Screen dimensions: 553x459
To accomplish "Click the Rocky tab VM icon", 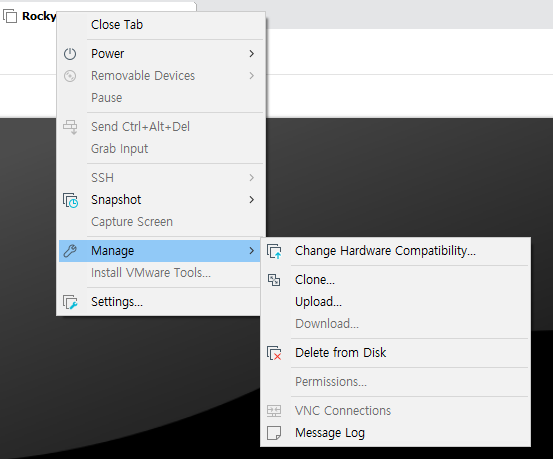I will click(10, 16).
